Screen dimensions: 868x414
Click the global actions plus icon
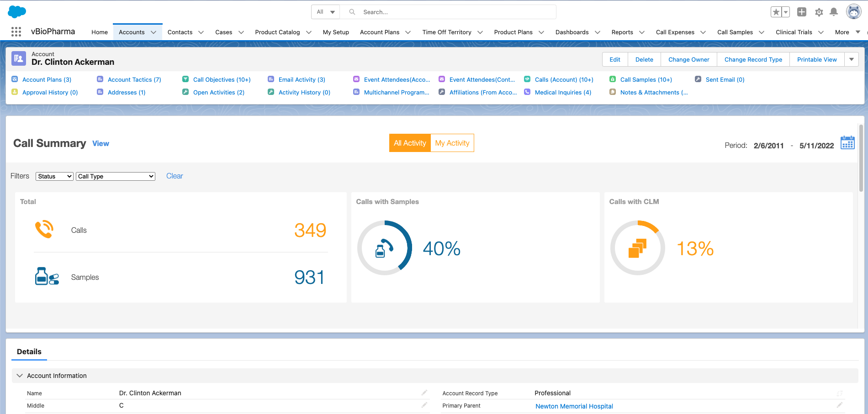click(x=802, y=12)
